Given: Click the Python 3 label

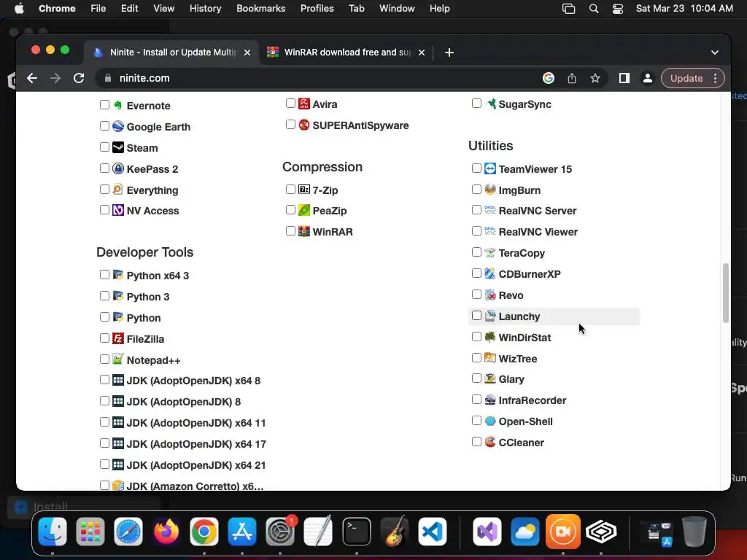Looking at the screenshot, I should pyautogui.click(x=147, y=297).
